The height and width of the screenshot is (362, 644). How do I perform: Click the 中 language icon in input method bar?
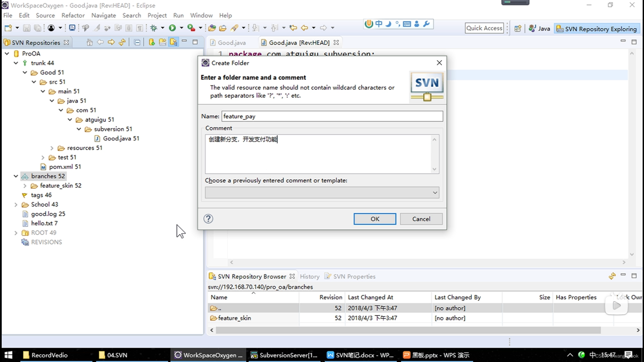click(x=379, y=24)
